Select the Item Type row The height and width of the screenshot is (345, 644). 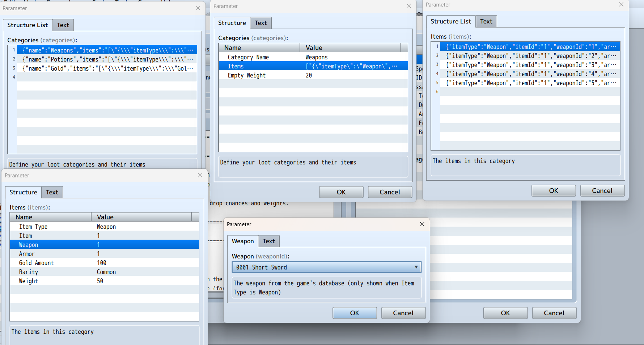pos(105,227)
